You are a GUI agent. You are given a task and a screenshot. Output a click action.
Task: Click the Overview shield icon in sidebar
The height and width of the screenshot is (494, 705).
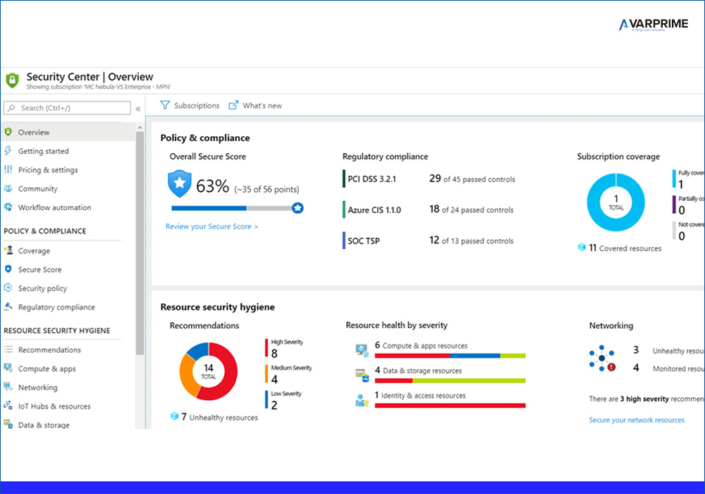point(8,132)
